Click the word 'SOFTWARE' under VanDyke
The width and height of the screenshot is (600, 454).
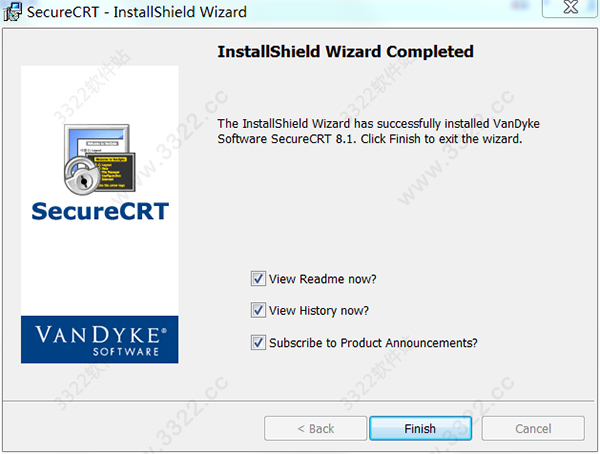(x=126, y=351)
